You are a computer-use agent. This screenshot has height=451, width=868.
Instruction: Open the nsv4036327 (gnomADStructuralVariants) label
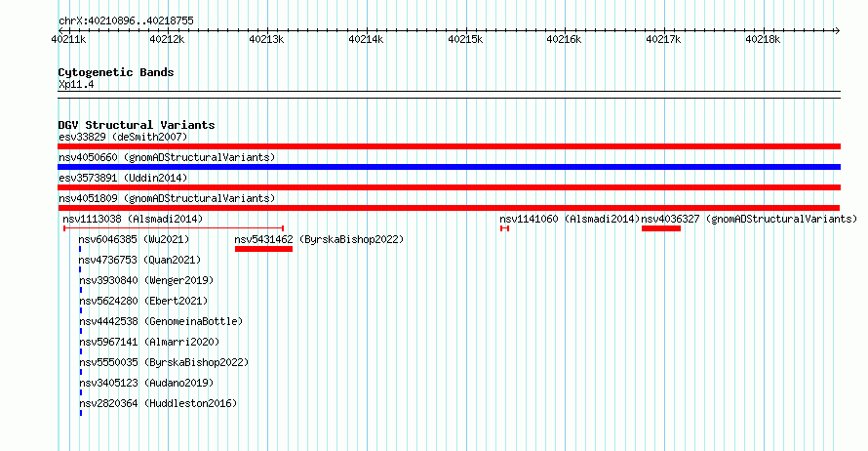point(749,219)
